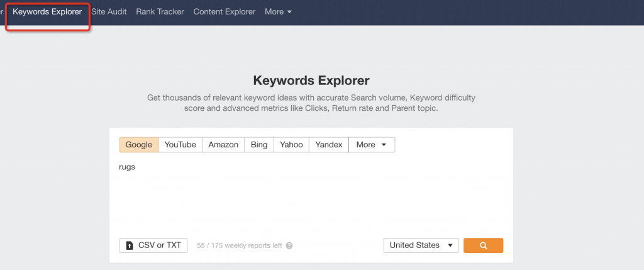Screen dimensions: 644x270
Task: Open Keywords Explorer in the top navigation
Action: (x=47, y=12)
